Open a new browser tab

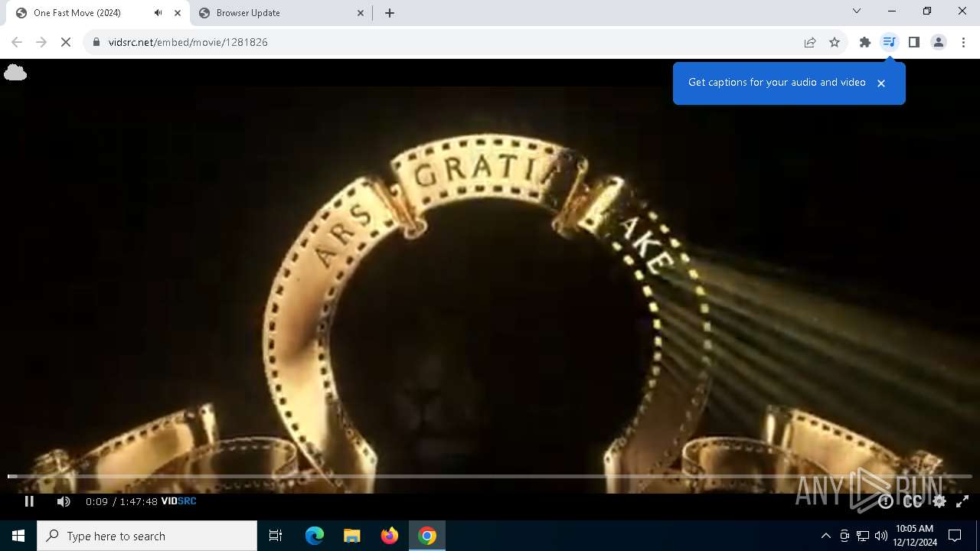click(x=390, y=12)
